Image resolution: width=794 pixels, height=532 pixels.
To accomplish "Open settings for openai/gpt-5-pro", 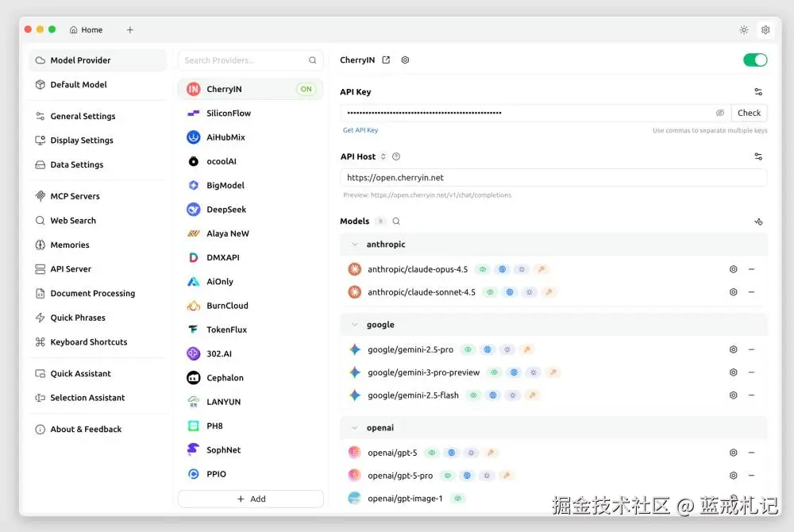I will click(x=733, y=476).
